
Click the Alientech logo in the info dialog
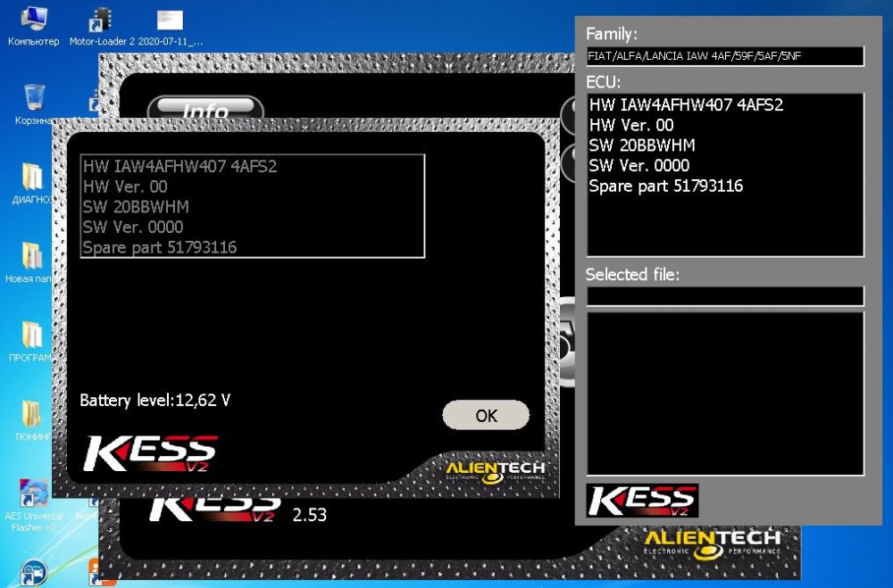point(495,472)
